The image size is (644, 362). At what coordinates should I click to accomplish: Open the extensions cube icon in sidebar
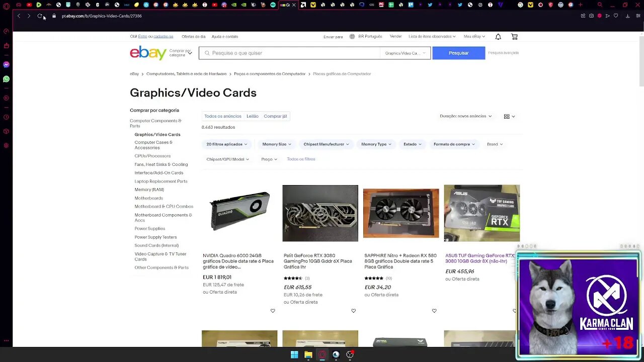click(x=6, y=131)
